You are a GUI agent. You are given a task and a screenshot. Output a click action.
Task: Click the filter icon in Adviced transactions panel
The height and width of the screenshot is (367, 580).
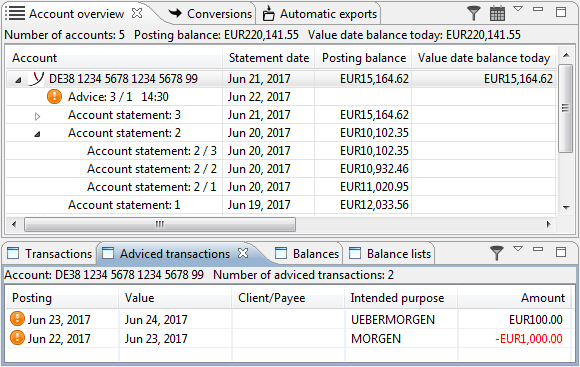click(496, 253)
